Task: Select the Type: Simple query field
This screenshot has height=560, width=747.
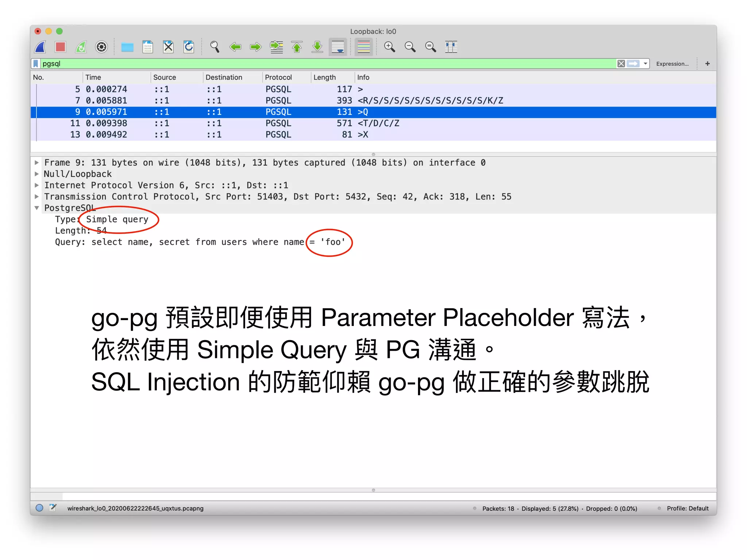Action: 102,219
